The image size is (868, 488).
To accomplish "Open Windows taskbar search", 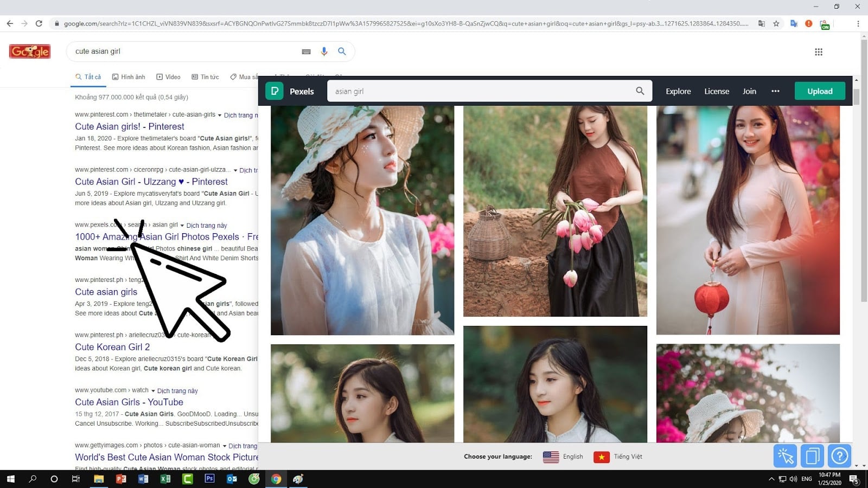I will tap(33, 479).
